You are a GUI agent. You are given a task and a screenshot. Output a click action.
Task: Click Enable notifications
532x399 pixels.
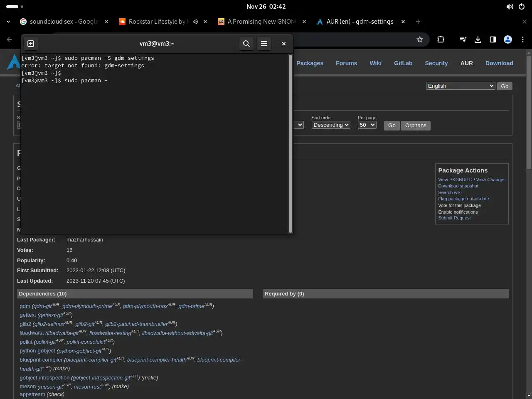(x=458, y=212)
